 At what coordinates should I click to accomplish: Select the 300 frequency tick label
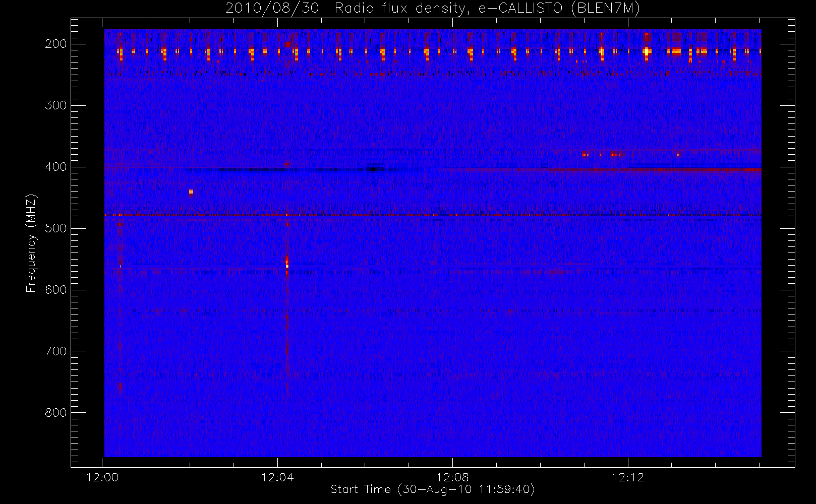pyautogui.click(x=55, y=105)
